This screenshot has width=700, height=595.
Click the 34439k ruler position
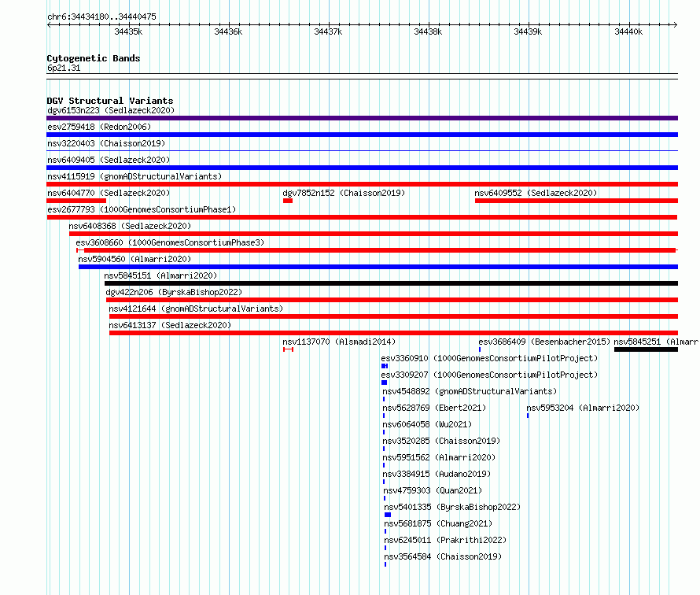pos(528,31)
